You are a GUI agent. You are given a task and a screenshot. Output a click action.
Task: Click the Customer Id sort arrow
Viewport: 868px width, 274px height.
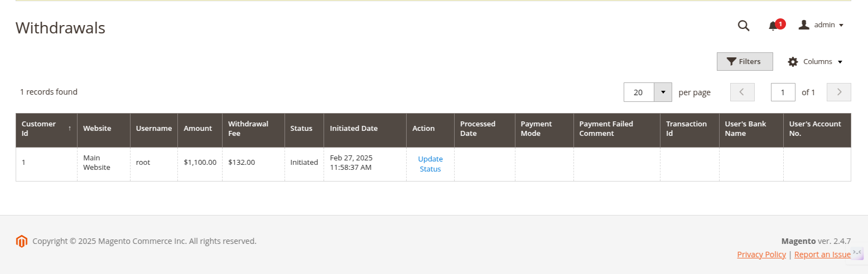click(x=70, y=129)
